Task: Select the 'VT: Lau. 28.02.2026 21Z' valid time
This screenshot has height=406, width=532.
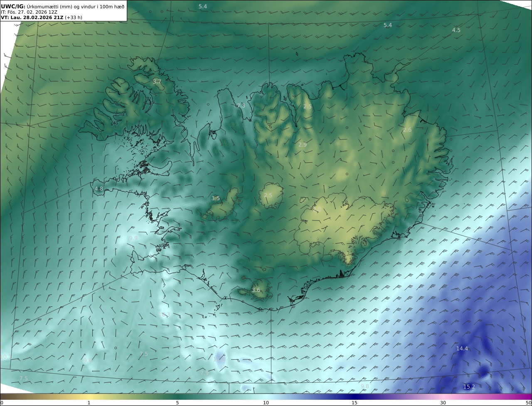Action: point(32,17)
